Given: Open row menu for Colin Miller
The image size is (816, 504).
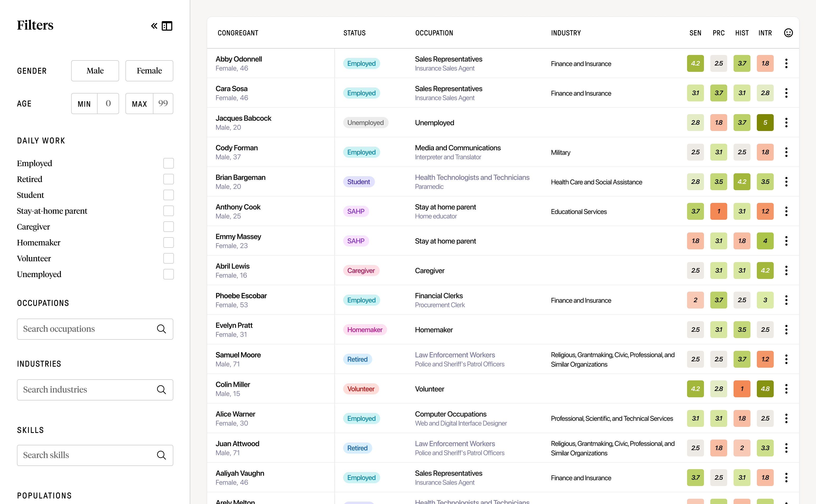Looking at the screenshot, I should [x=786, y=389].
